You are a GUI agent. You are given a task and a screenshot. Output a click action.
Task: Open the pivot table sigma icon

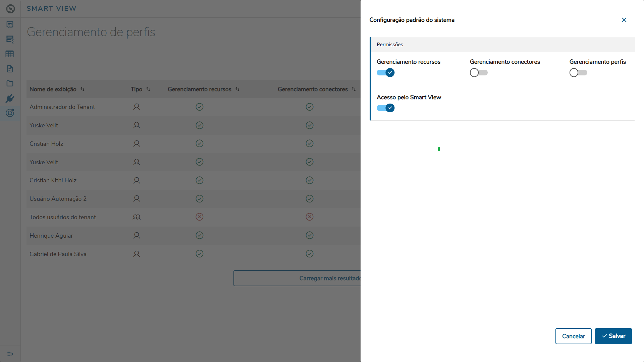click(x=10, y=39)
